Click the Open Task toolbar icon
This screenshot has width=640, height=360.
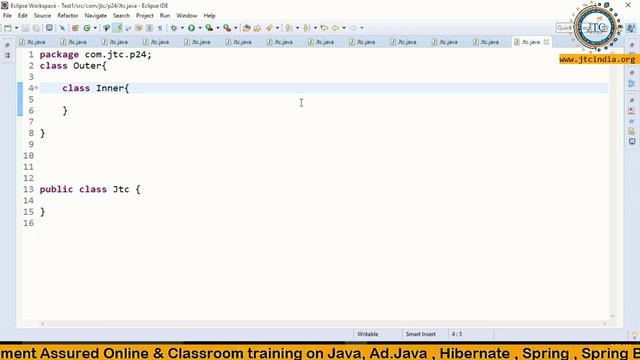[257, 28]
